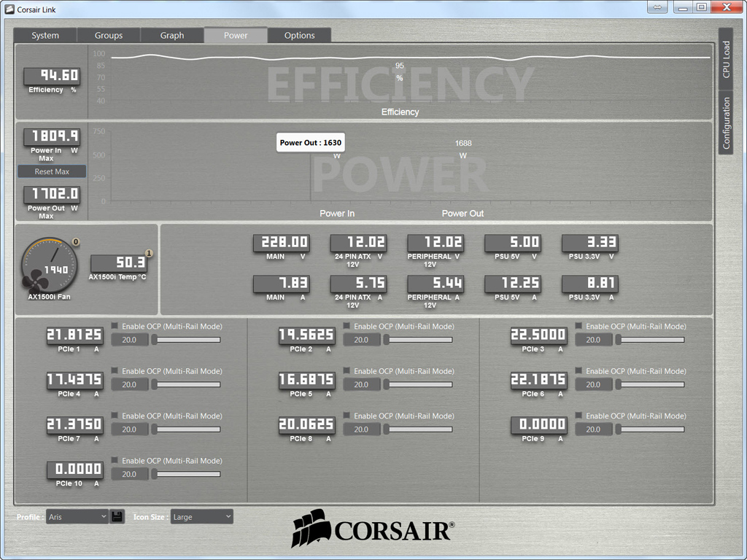Click the Power In legend label
Image resolution: width=747 pixels, height=560 pixels.
click(337, 214)
